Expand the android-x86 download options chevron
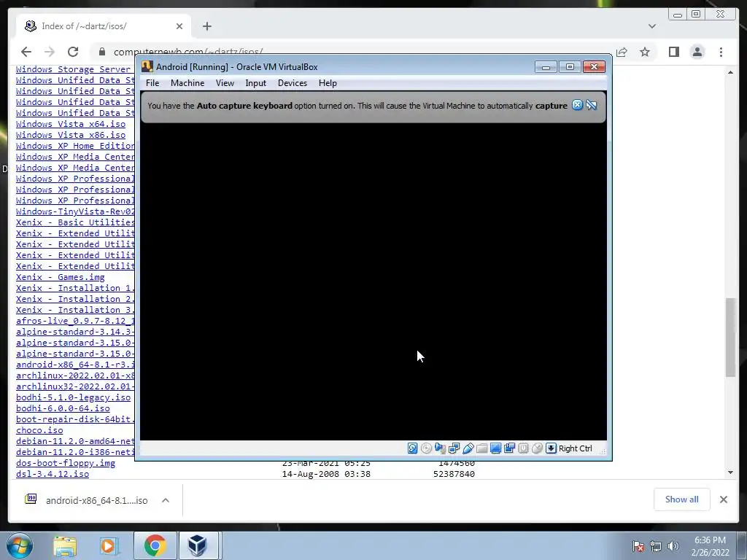747x560 pixels. point(166,500)
